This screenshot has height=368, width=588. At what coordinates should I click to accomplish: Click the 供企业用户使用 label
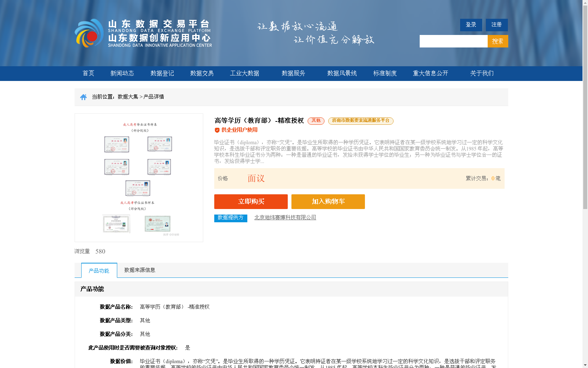click(x=239, y=130)
